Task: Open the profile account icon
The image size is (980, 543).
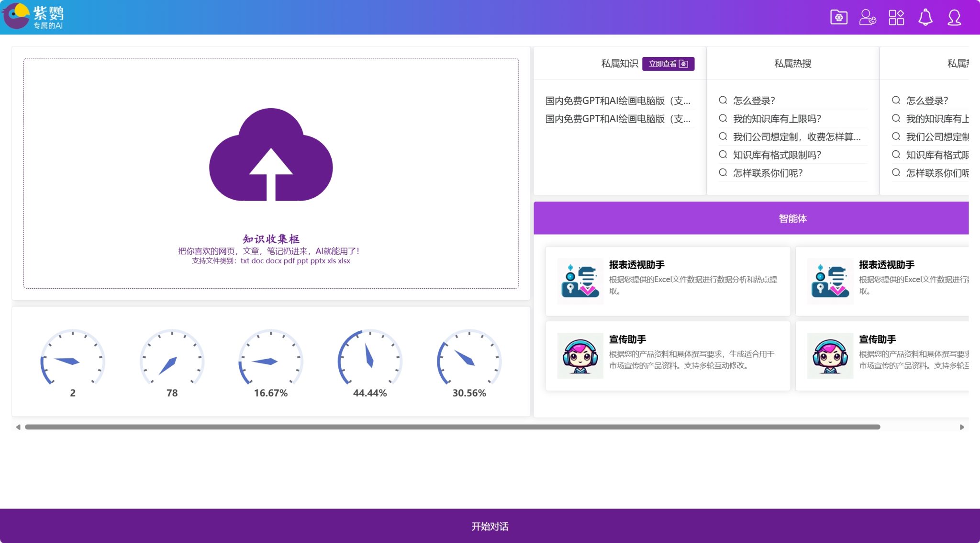Action: pyautogui.click(x=954, y=17)
